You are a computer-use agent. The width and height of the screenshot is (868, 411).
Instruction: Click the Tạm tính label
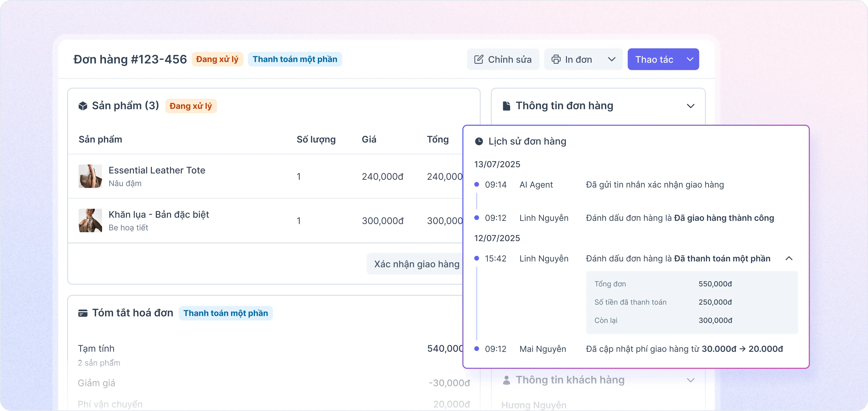[96, 348]
